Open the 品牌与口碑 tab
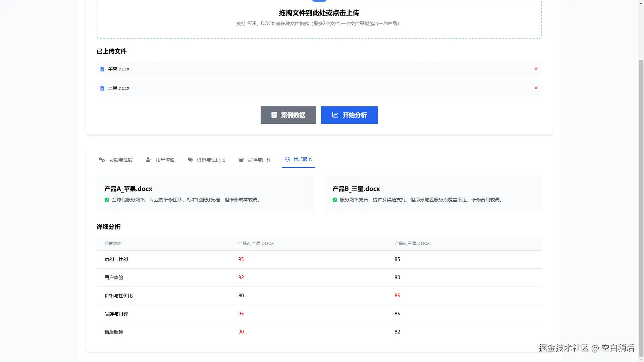 (259, 160)
